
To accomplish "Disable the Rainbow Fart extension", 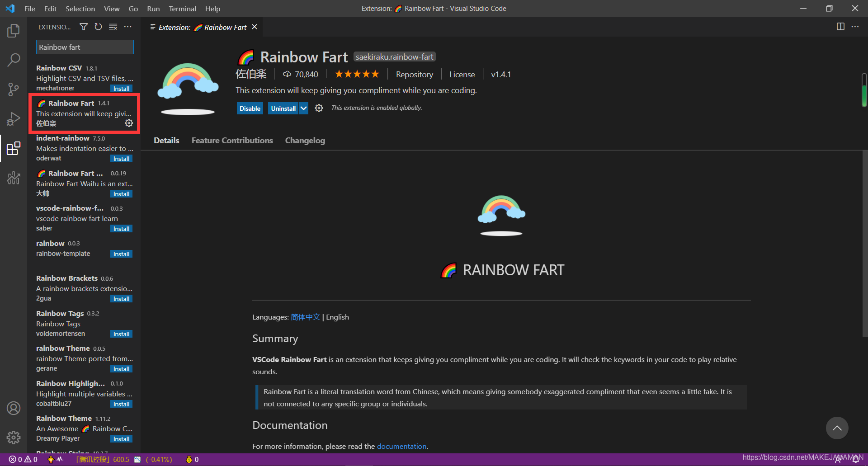I will tap(250, 108).
